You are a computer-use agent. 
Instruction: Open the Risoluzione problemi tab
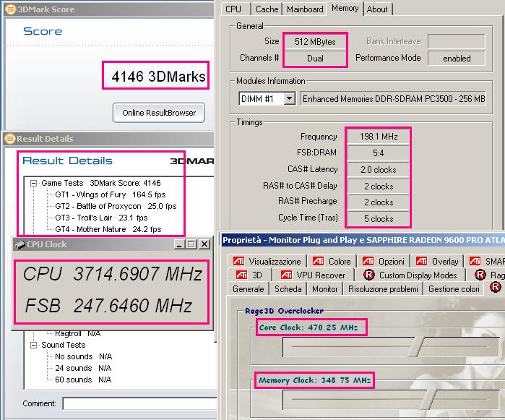point(383,289)
